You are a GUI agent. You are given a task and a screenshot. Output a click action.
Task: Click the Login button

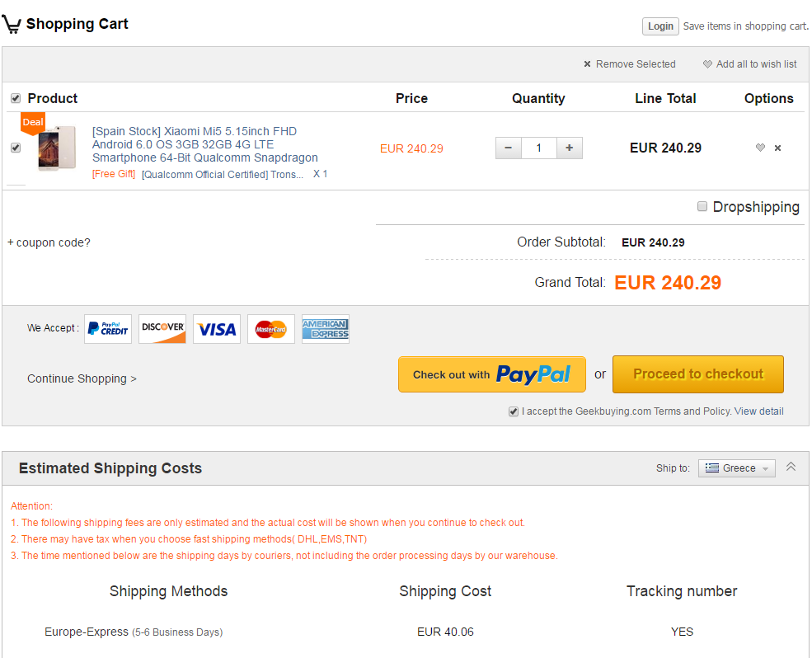[x=660, y=26]
